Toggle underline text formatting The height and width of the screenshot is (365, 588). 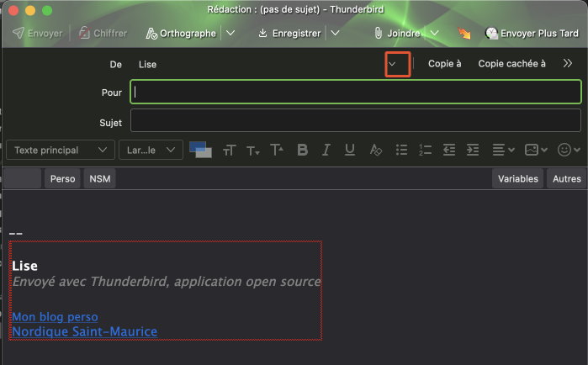click(350, 150)
